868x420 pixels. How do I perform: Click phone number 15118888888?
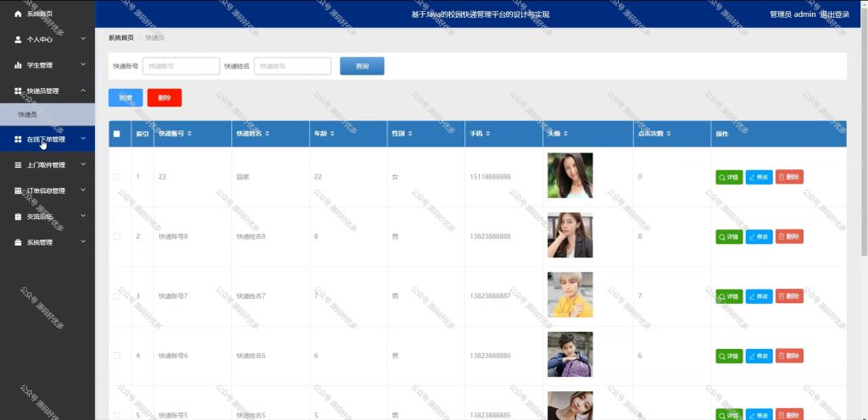click(x=491, y=177)
